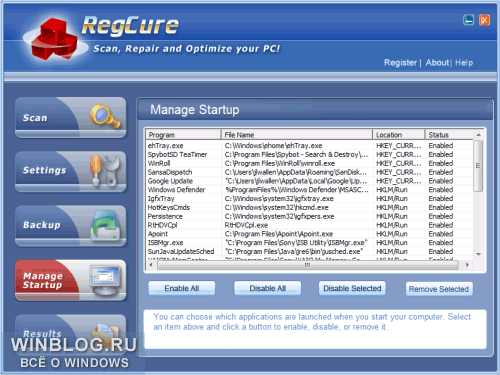Click the Disable Selected button
Image resolution: width=500 pixels, height=375 pixels.
(352, 288)
